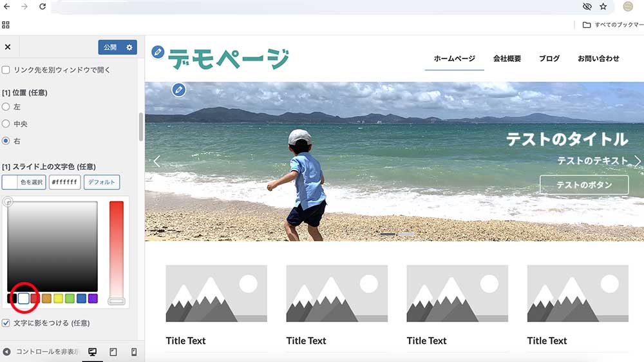Open the 会社概要 menu item

click(507, 59)
